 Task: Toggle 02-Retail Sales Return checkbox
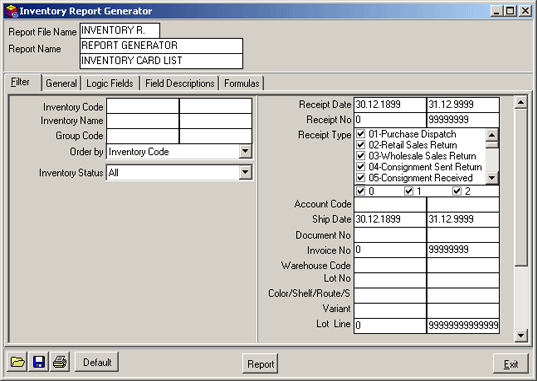coord(361,145)
